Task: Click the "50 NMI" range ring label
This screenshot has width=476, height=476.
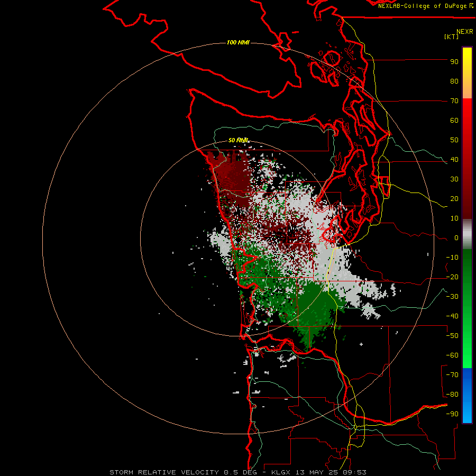Action: click(x=239, y=140)
